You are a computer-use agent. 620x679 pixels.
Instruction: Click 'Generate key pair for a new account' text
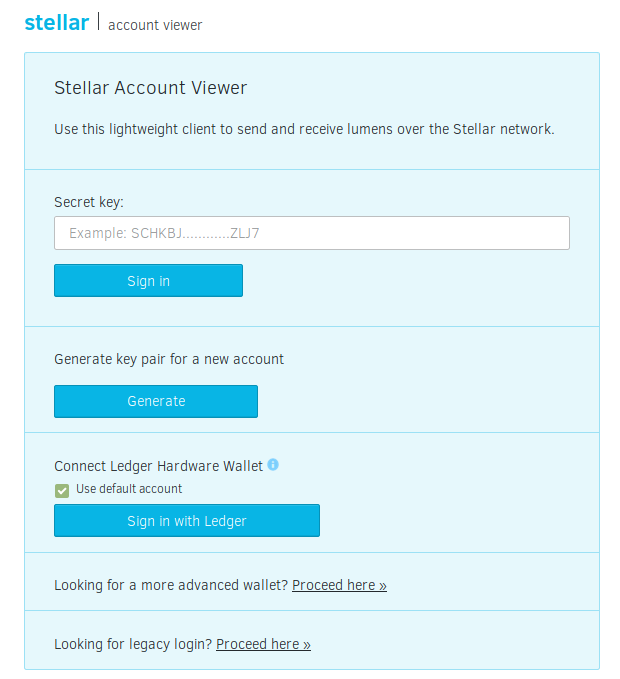[169, 359]
